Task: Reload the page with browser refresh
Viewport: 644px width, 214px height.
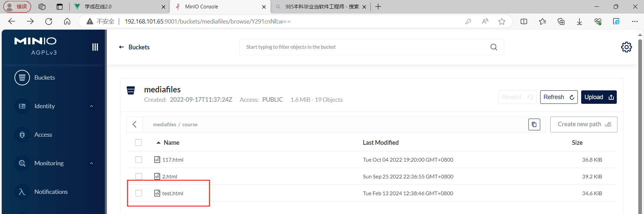Action: click(x=49, y=22)
